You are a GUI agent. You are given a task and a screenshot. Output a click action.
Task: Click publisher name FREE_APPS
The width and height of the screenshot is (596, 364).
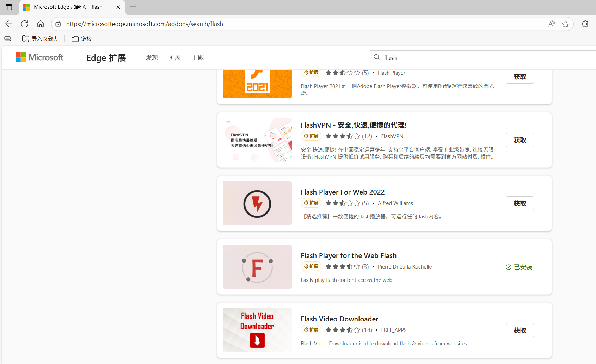coord(394,330)
